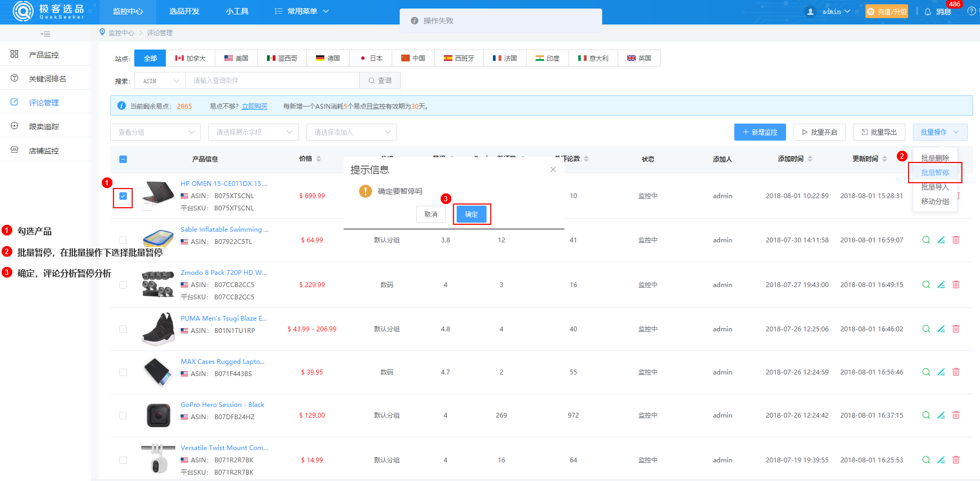
Task: Open 小工具 top tab
Action: [237, 11]
